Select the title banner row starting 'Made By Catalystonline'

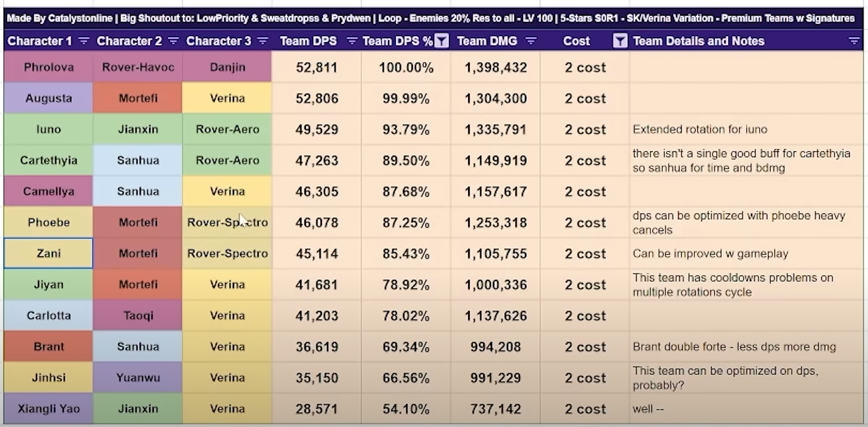[433, 19]
